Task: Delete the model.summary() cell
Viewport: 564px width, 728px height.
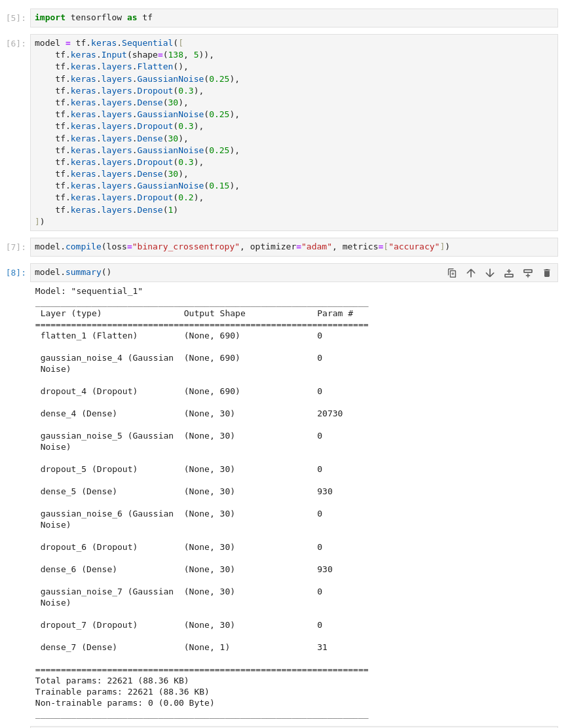Action: pyautogui.click(x=547, y=273)
